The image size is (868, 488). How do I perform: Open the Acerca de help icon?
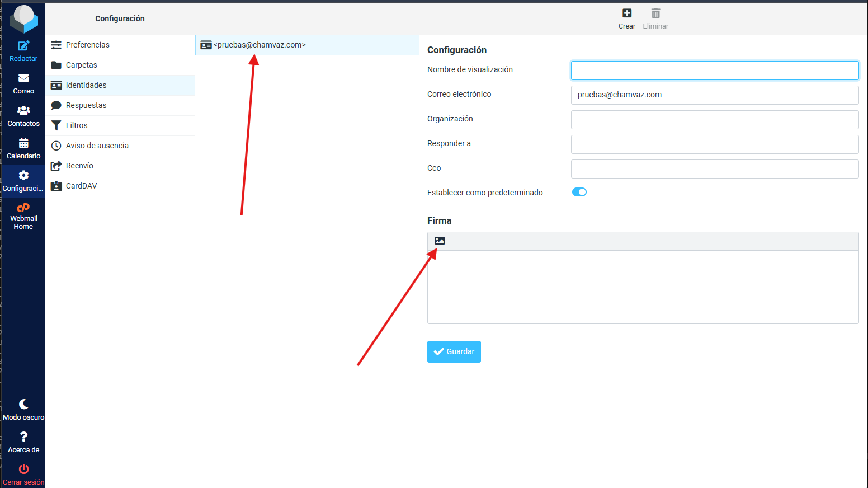[x=23, y=437]
